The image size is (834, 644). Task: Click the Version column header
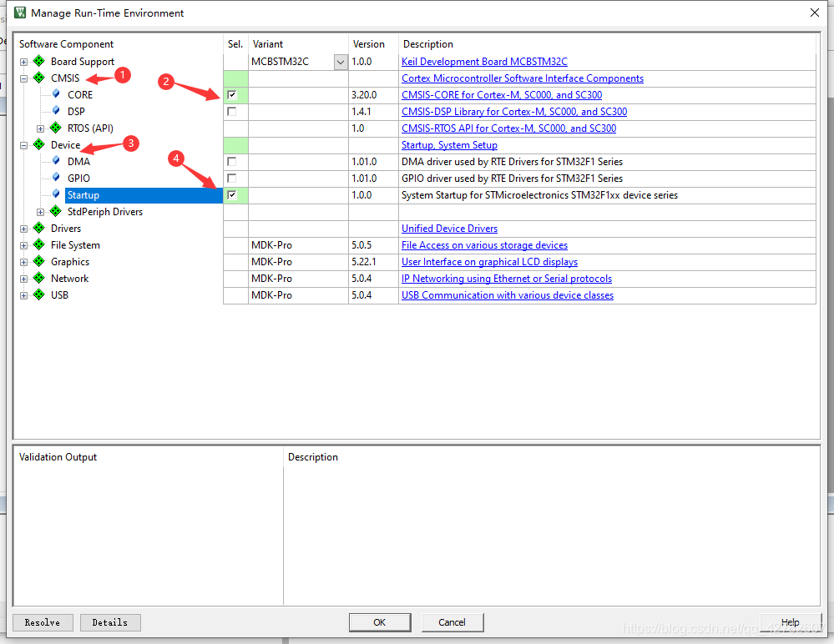(369, 44)
